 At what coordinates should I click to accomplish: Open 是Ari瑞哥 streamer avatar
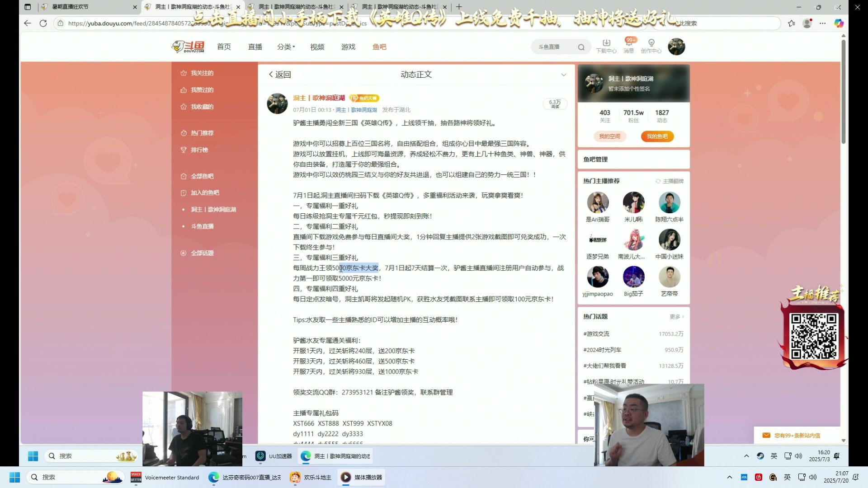(x=598, y=202)
